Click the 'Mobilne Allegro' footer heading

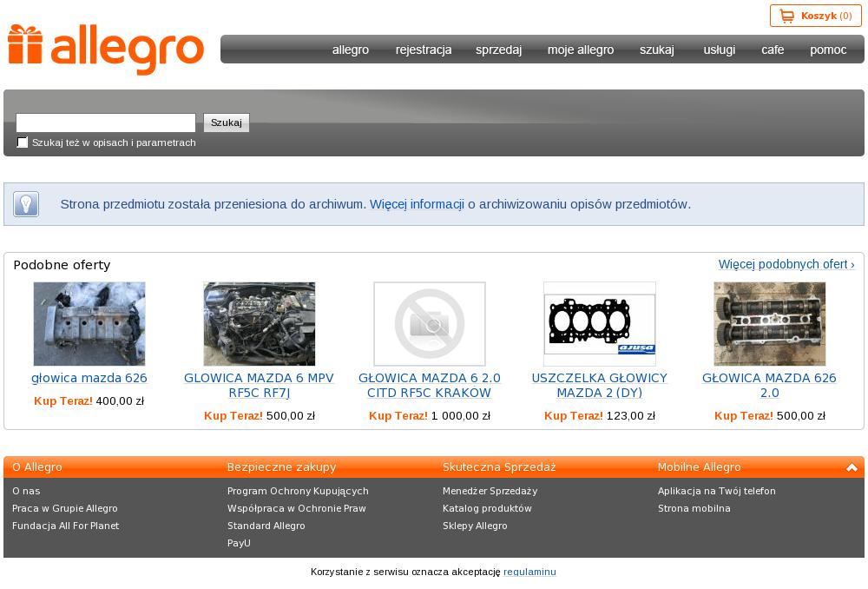point(699,467)
